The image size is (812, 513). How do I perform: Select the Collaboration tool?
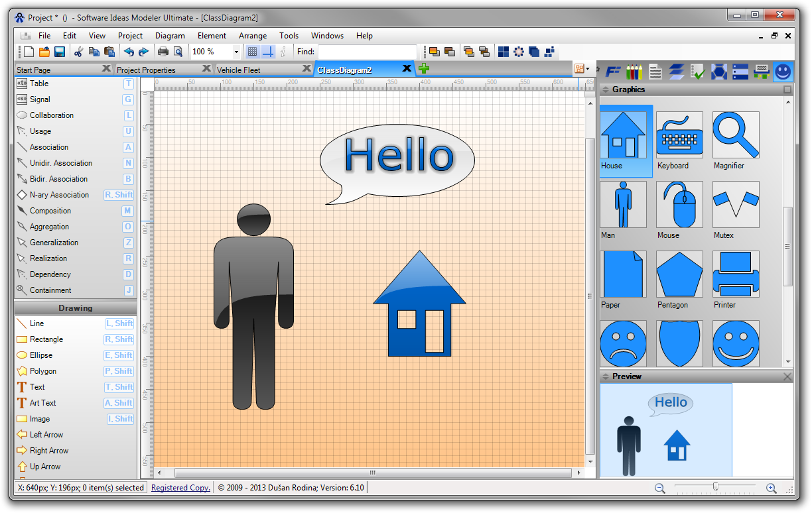(x=74, y=115)
